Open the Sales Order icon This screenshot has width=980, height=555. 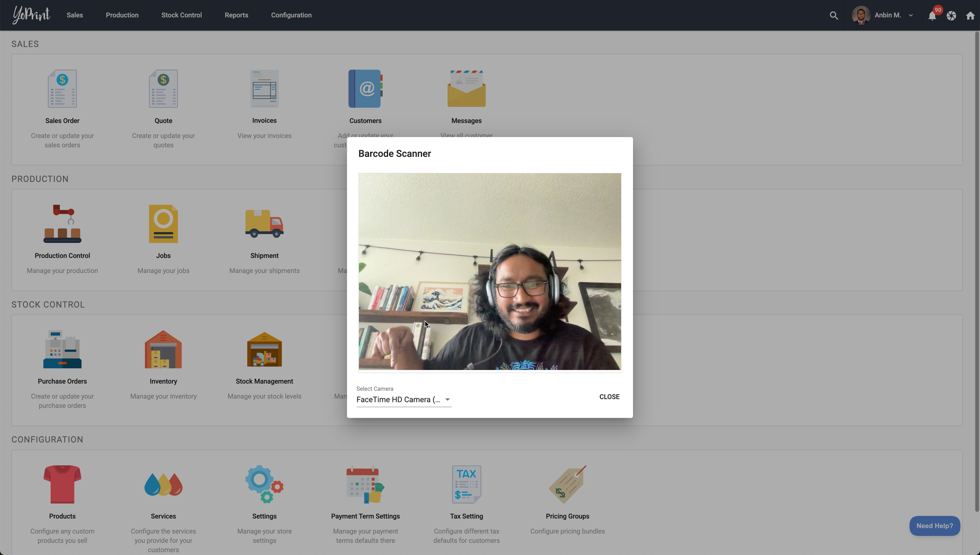(x=62, y=88)
